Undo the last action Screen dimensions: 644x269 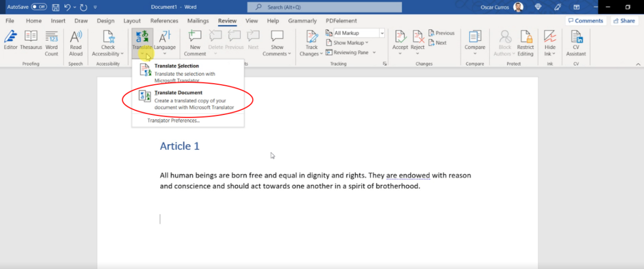67,7
